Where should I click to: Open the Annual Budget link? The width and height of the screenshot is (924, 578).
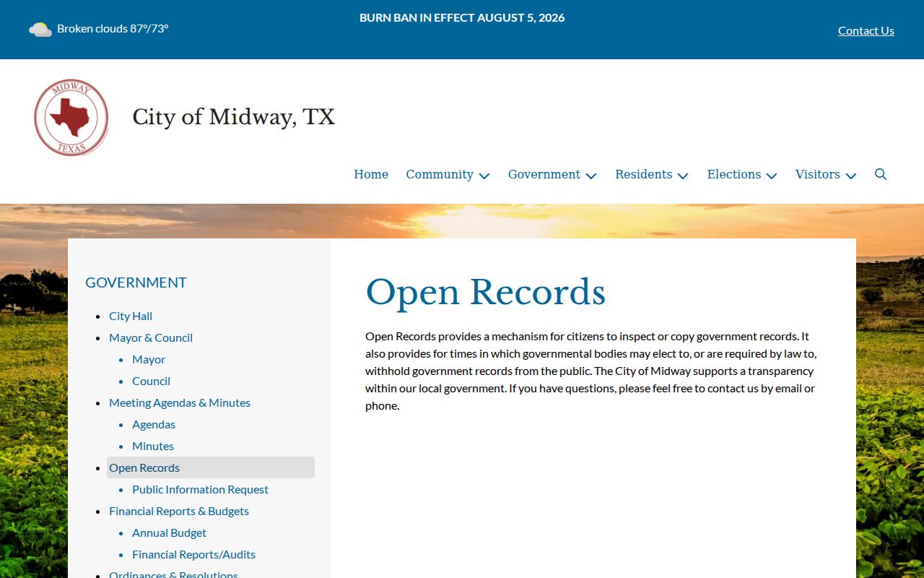[169, 532]
